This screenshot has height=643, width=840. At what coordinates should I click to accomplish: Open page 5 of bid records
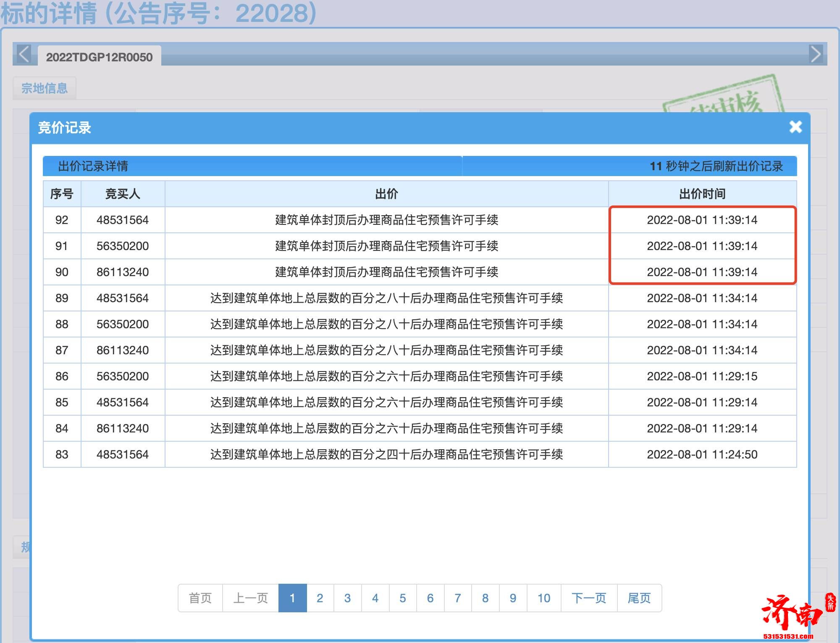403,598
